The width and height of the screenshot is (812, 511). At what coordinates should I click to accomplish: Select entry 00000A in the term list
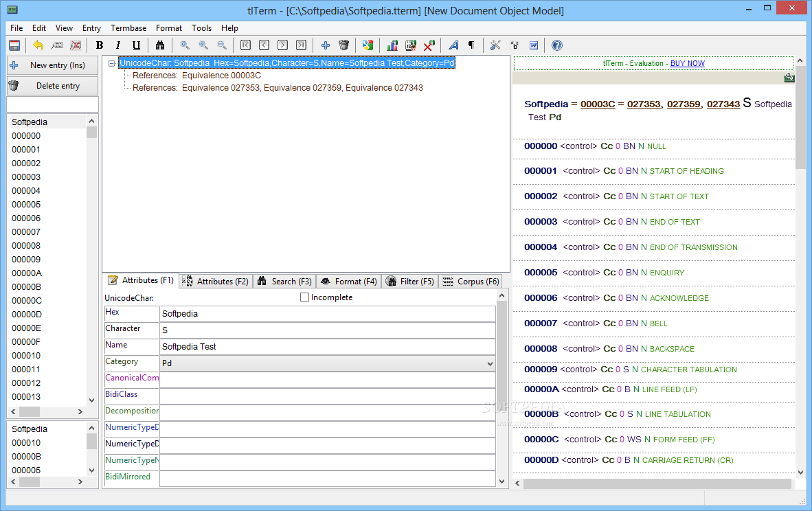[x=27, y=273]
